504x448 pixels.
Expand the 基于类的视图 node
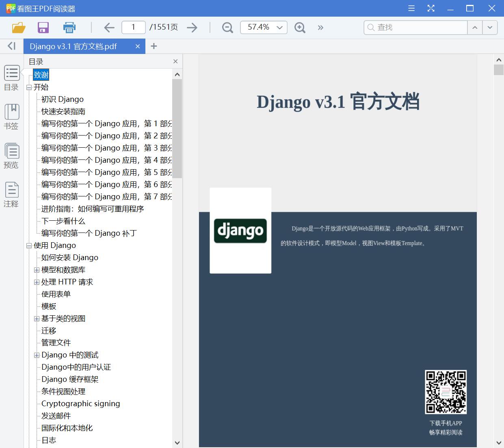(x=37, y=319)
